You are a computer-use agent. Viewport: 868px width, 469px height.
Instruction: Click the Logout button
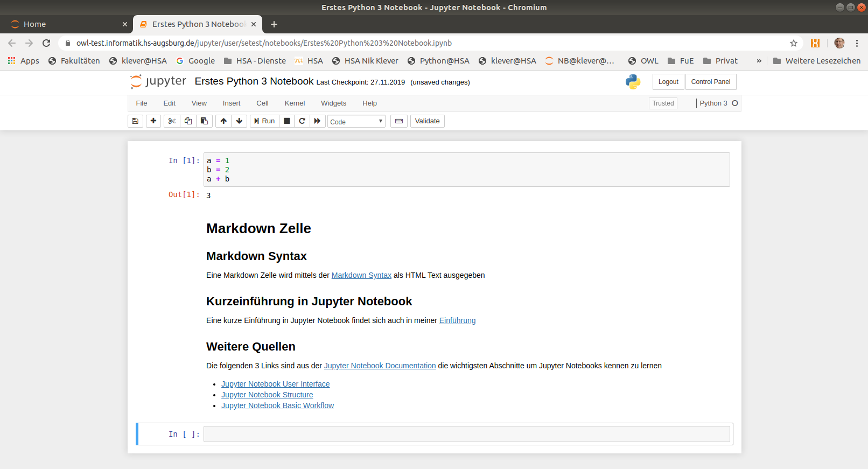coord(668,82)
